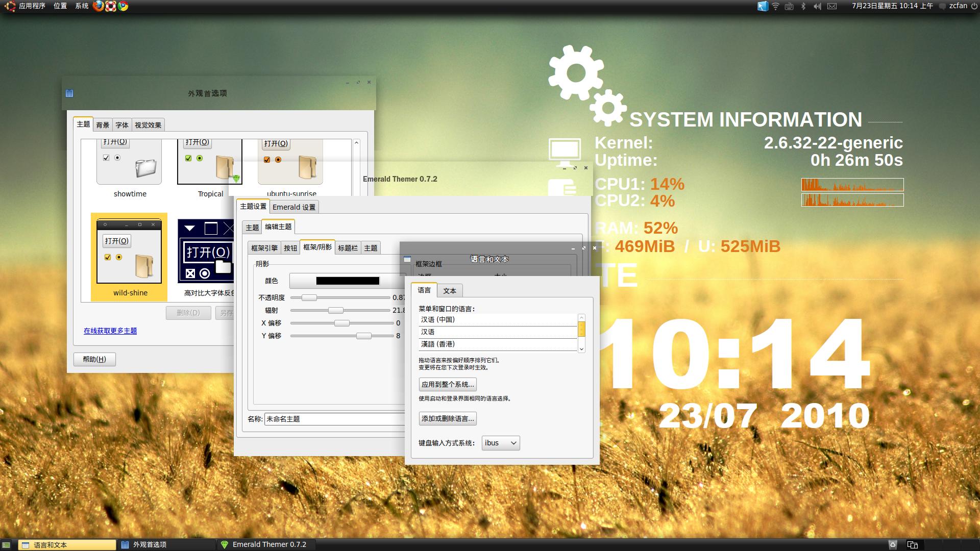Viewport: 980px width, 551px height.
Task: Open the mail envelope indicator
Action: pyautogui.click(x=832, y=6)
